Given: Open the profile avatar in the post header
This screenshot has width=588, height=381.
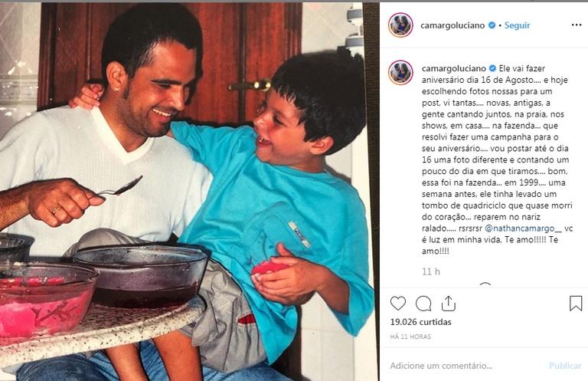Looking at the screenshot, I should [x=400, y=25].
